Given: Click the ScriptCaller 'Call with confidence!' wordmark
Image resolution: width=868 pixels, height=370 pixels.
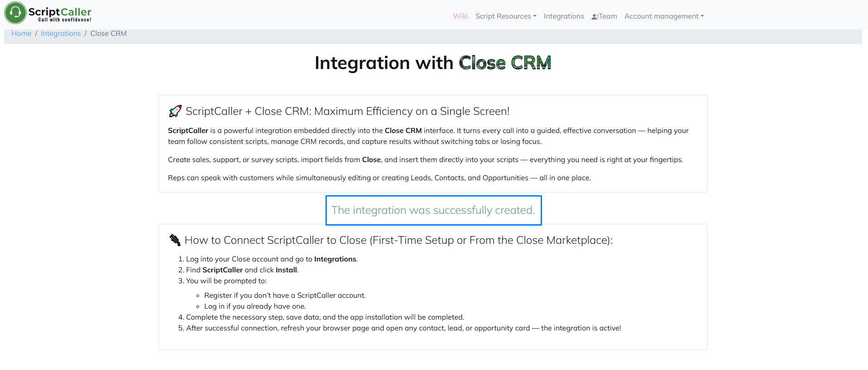Looking at the screenshot, I should click(x=60, y=14).
